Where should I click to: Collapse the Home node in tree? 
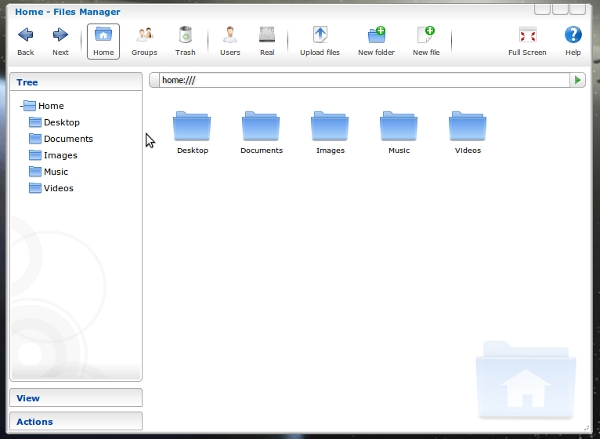pos(21,106)
